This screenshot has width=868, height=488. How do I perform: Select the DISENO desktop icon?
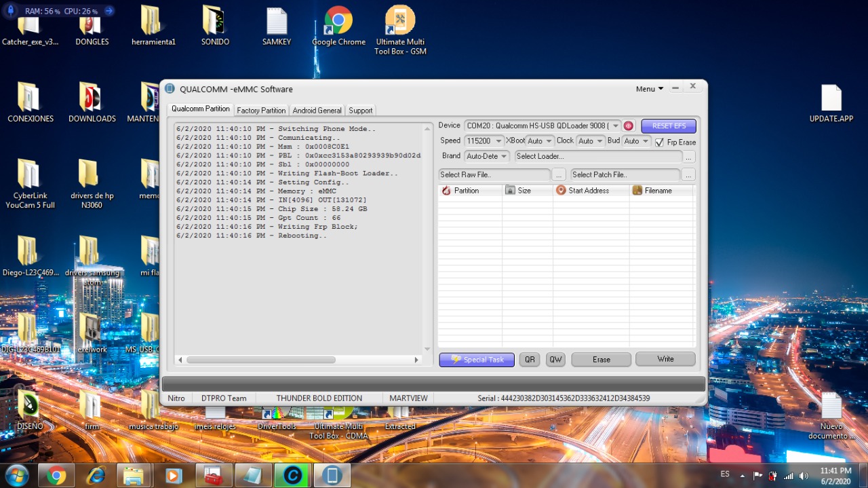[x=30, y=410]
